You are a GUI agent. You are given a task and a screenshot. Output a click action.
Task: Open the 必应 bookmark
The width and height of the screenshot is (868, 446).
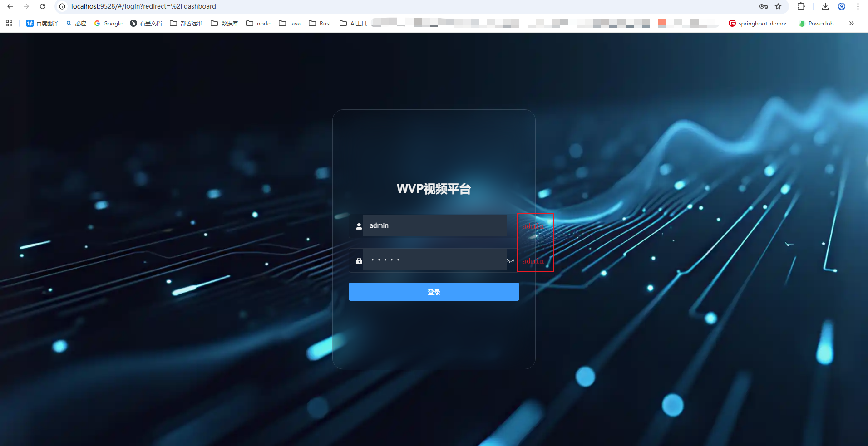[x=76, y=23]
